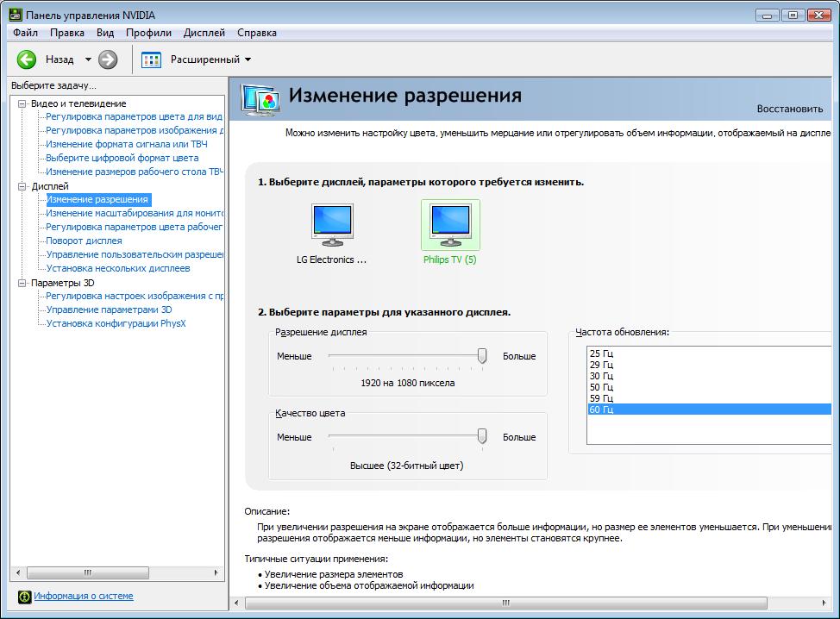Open Поворот дисплея task

[x=84, y=241]
